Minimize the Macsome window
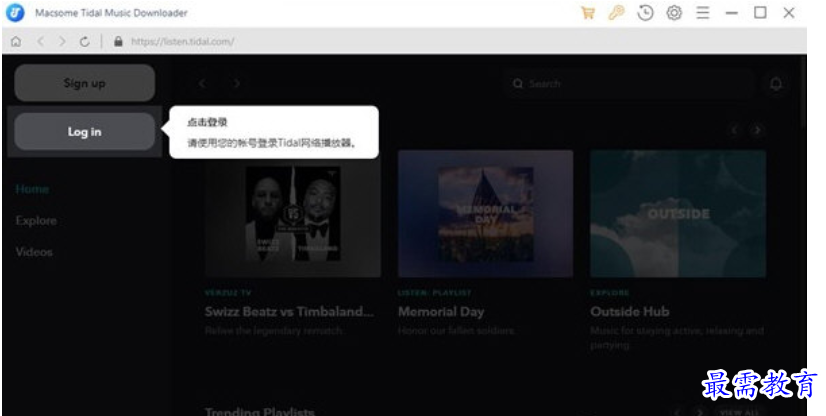 [x=731, y=13]
